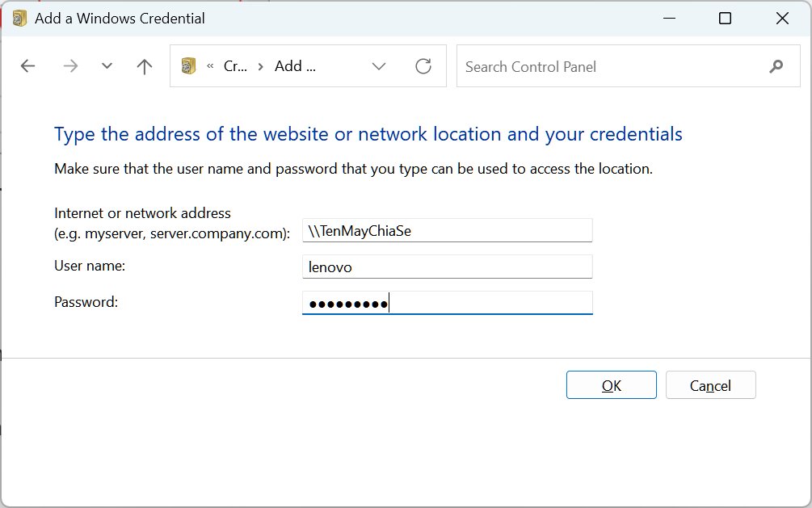The height and width of the screenshot is (508, 812).
Task: Maximize the Add a Windows Credential window
Action: (x=725, y=18)
